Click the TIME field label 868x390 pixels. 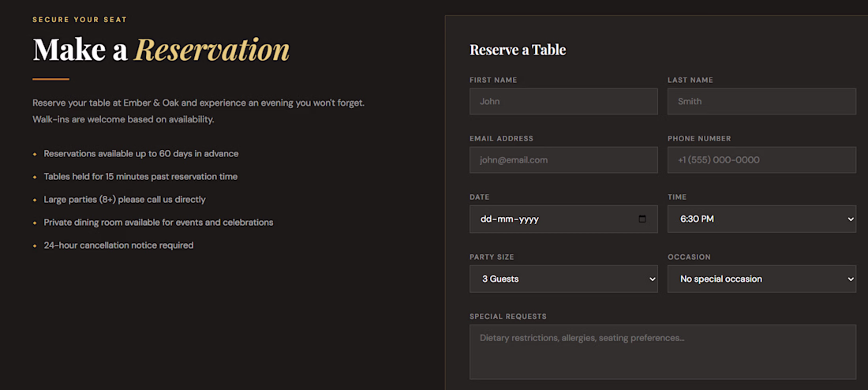point(677,197)
